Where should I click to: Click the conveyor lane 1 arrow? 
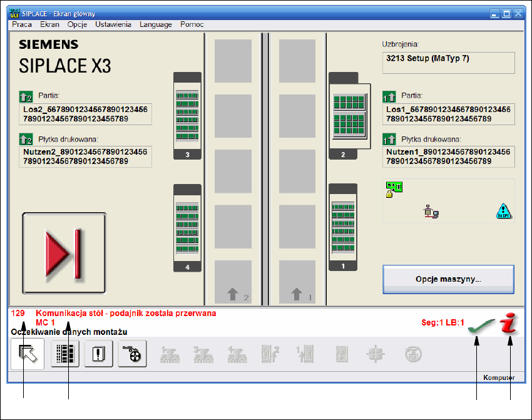tap(297, 294)
